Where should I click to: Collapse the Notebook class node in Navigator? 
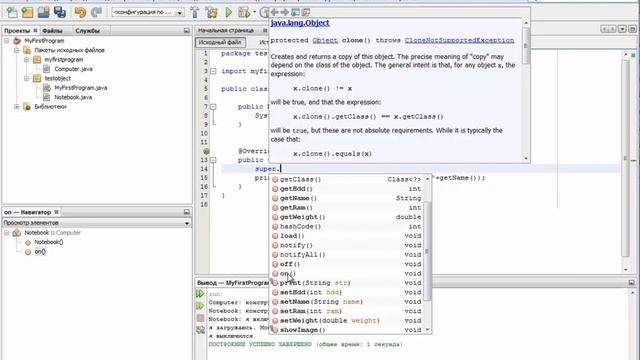(7, 233)
